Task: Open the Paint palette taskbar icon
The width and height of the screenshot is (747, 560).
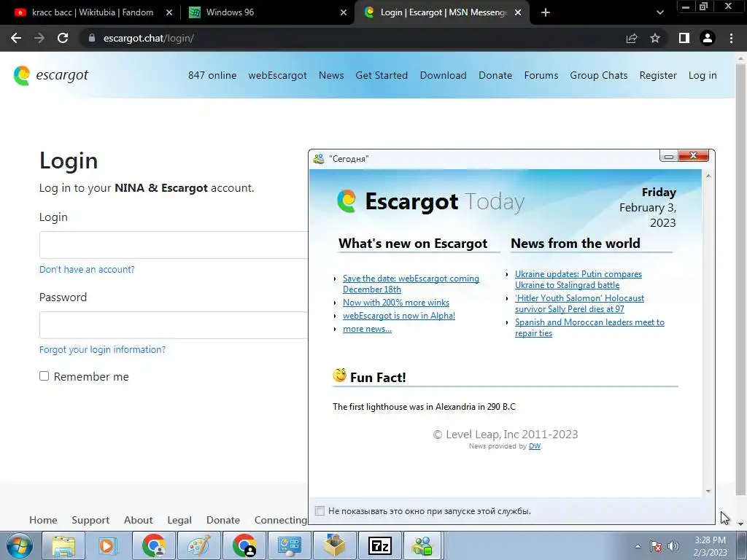Action: 198,545
